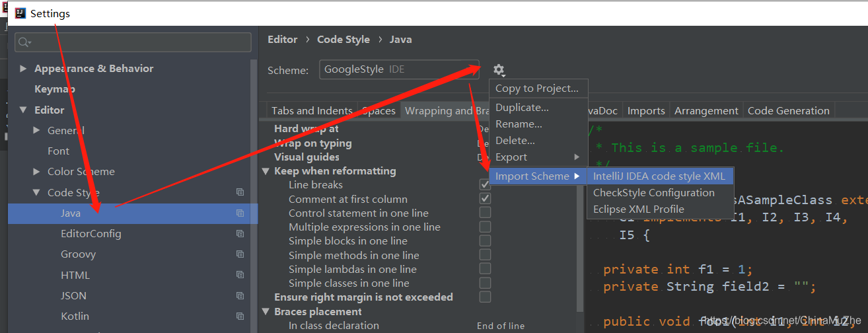The height and width of the screenshot is (333, 868).
Task: Switch to Spaces tab
Action: pos(379,111)
